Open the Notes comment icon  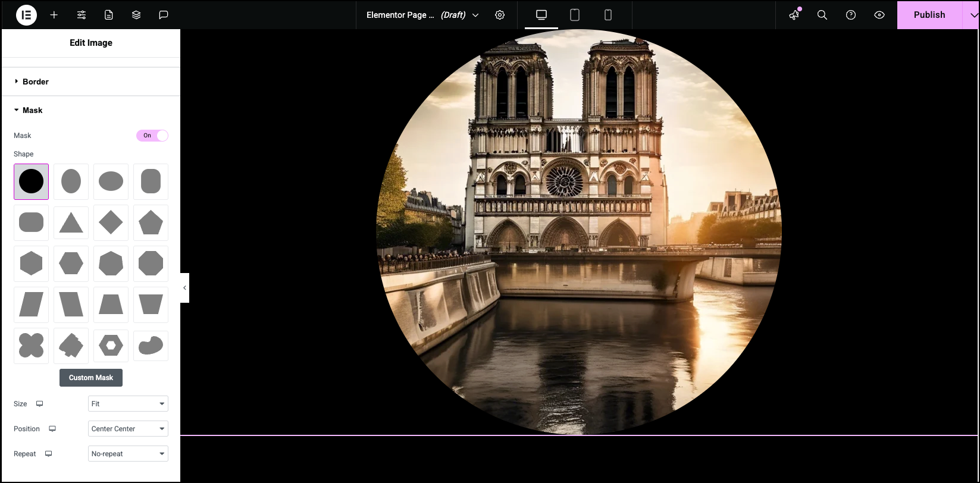pos(164,15)
